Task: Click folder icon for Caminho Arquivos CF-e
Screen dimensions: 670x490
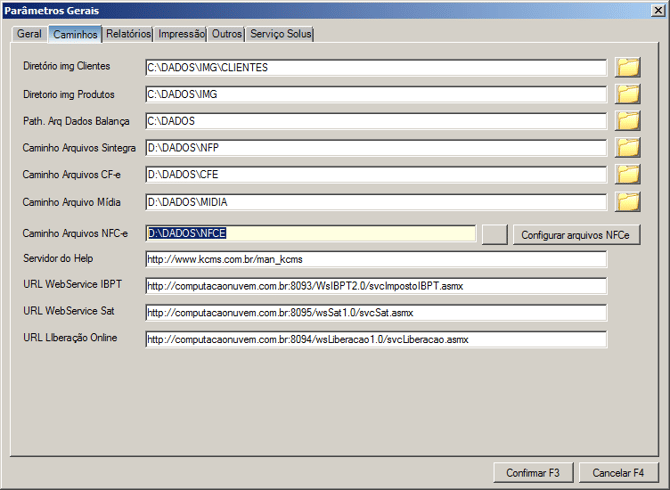Action: coord(627,175)
